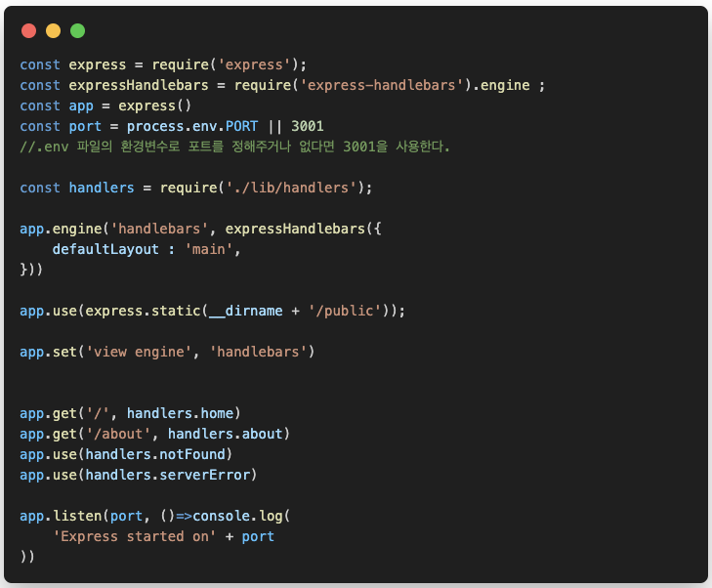
Task: Click the .engine property after require('express-handlebars')
Action: click(x=501, y=85)
